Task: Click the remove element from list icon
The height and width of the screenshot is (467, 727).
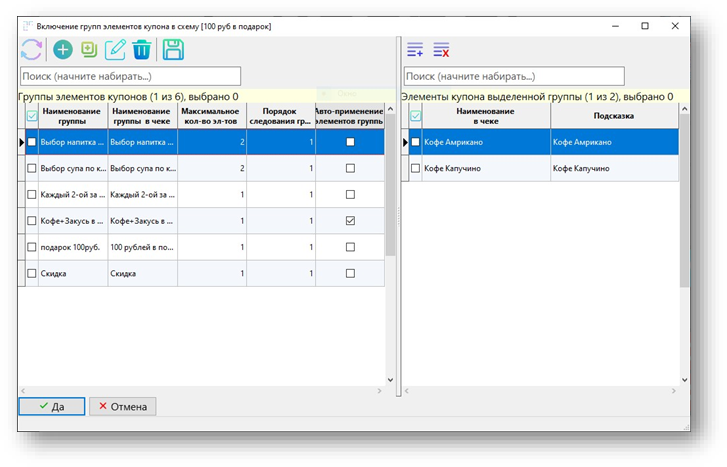Action: click(441, 50)
